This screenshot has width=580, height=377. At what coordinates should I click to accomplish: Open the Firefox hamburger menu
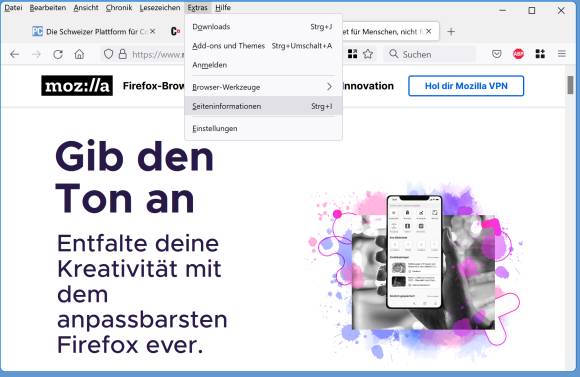(562, 54)
